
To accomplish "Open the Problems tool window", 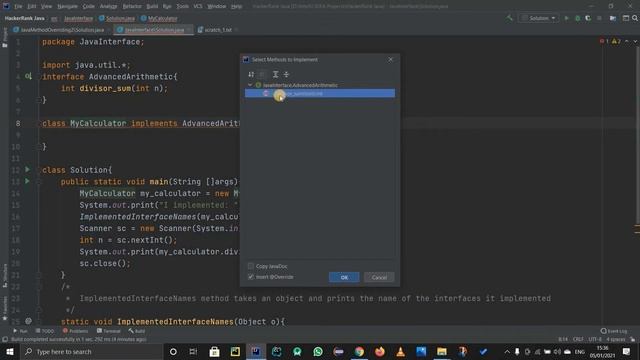I will point(76,331).
